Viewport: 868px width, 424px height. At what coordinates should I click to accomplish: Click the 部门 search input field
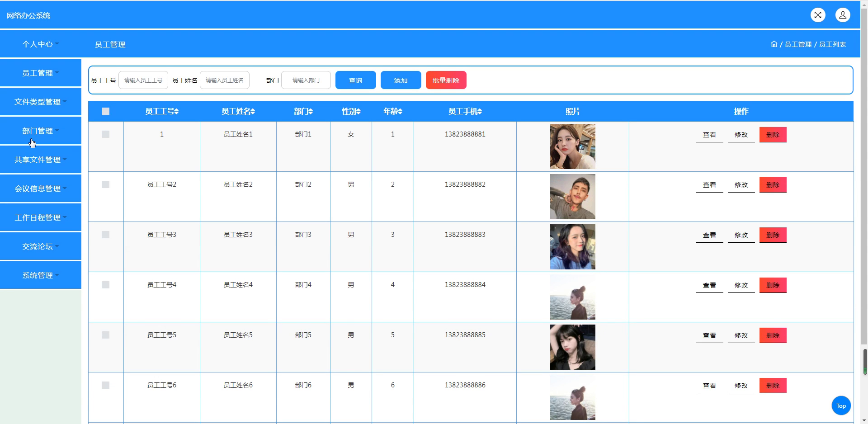tap(306, 80)
